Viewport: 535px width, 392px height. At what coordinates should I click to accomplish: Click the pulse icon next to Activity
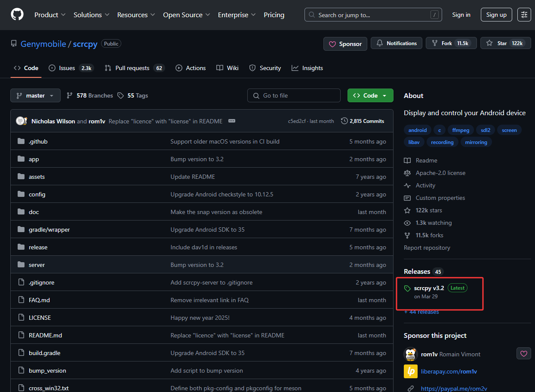pos(407,185)
